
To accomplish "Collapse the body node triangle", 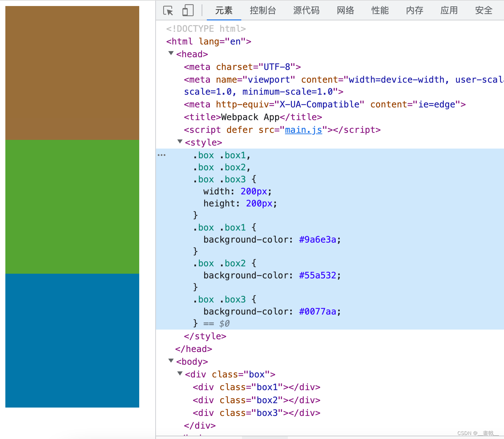I will point(171,361).
